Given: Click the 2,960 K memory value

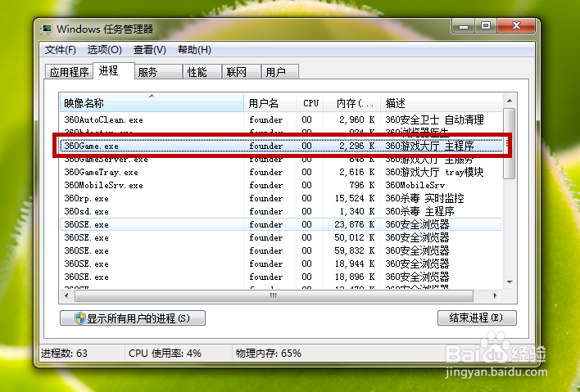Looking at the screenshot, I should coord(356,119).
